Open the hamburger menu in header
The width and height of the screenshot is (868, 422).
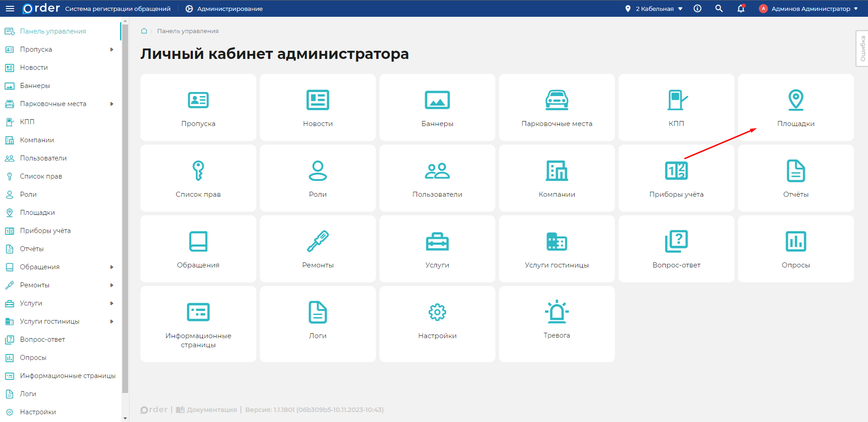coord(10,9)
